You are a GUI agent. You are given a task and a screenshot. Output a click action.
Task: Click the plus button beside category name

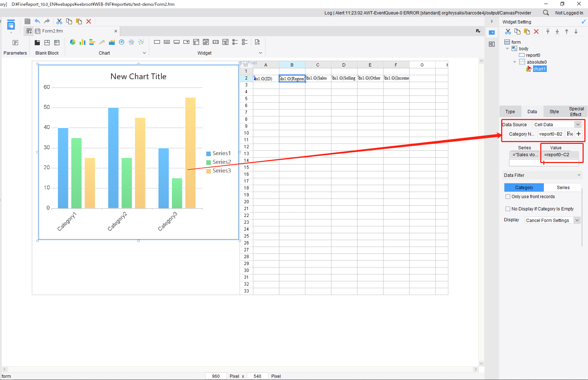(579, 134)
